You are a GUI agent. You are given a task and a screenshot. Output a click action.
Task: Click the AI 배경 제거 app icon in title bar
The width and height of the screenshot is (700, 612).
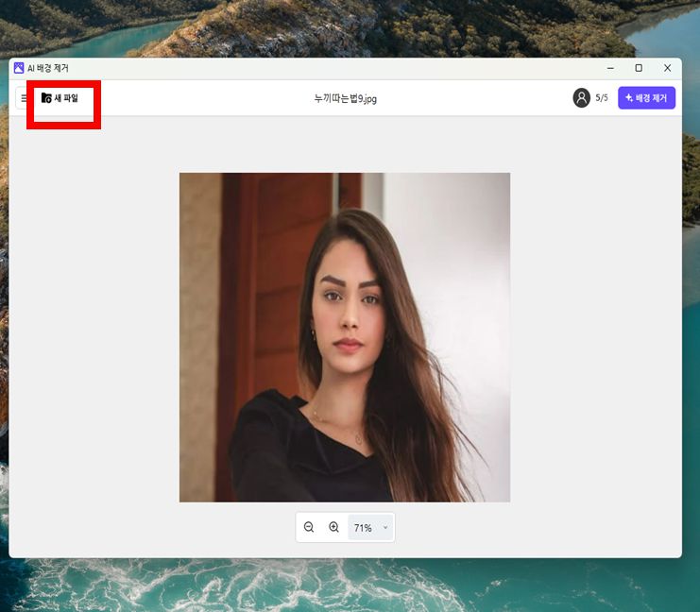[19, 68]
